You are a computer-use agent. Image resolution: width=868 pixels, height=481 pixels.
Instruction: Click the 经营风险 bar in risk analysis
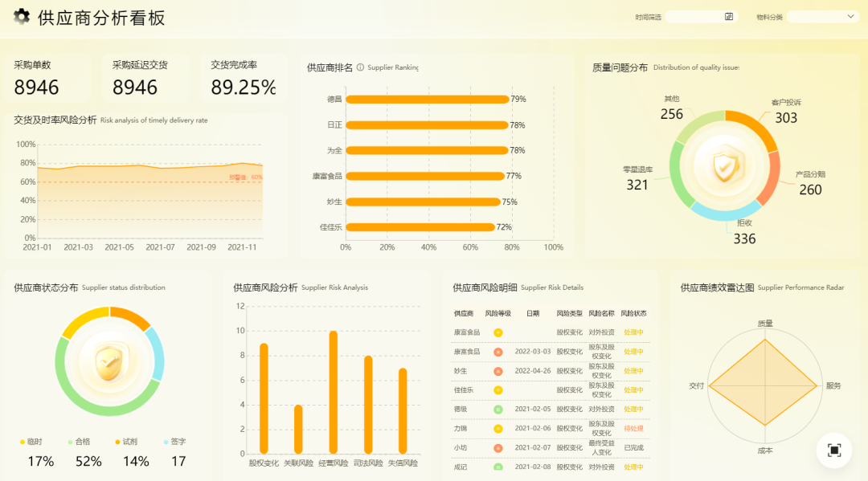coord(334,393)
